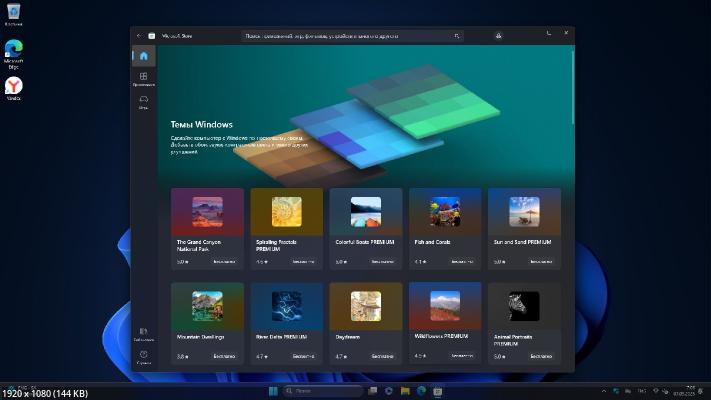The image size is (711, 400).
Task: Click the magnifier icon in the search box
Action: click(458, 35)
